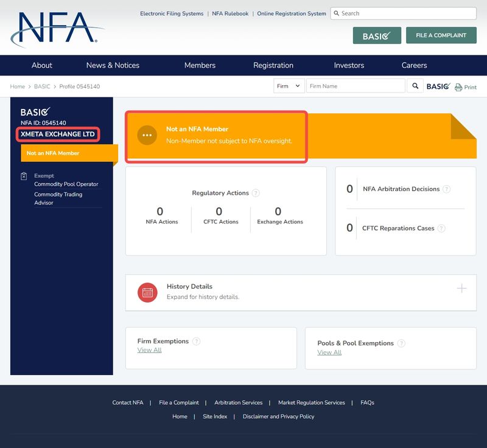Screen dimensions: 487x448
Task: Select Not an NFA Member sidebar tab
Action: click(69, 153)
